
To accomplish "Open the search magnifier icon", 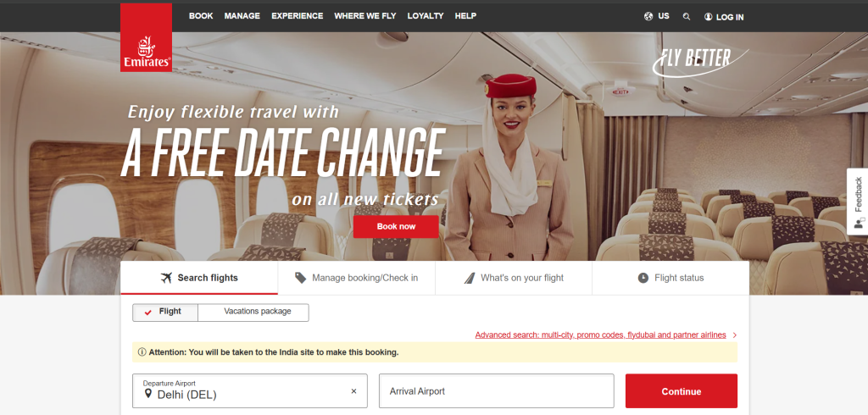I will 687,17.
